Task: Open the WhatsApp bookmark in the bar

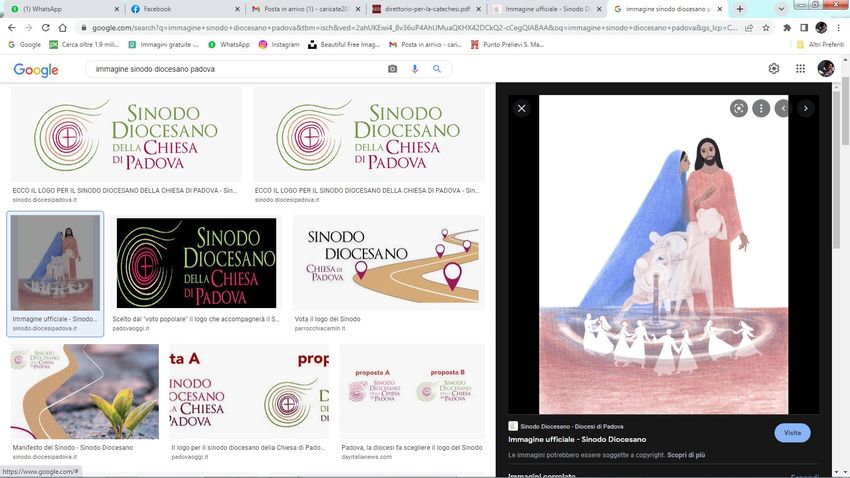Action: [x=229, y=44]
